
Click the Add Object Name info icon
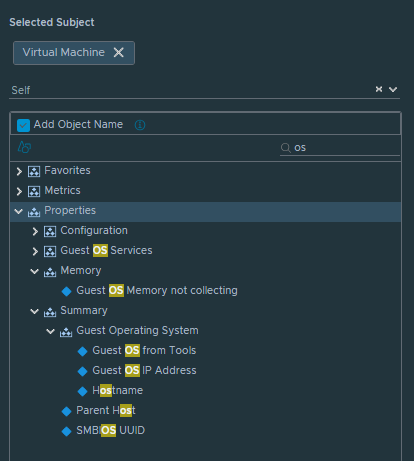click(x=140, y=125)
